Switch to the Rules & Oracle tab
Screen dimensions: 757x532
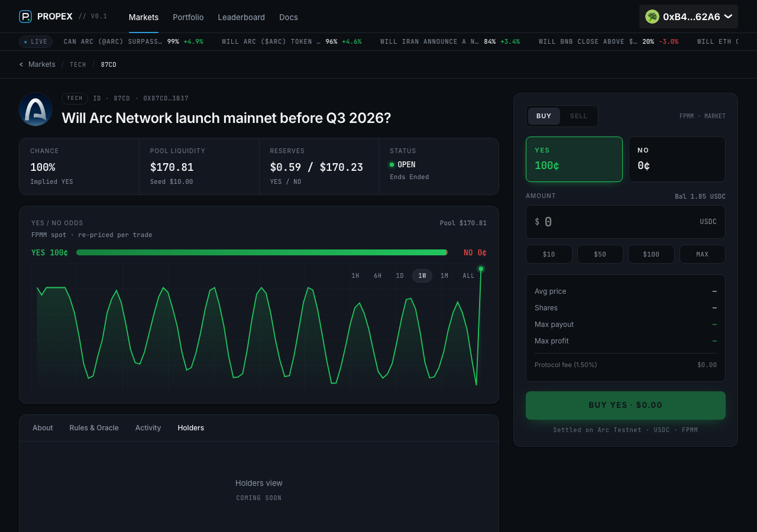94,428
